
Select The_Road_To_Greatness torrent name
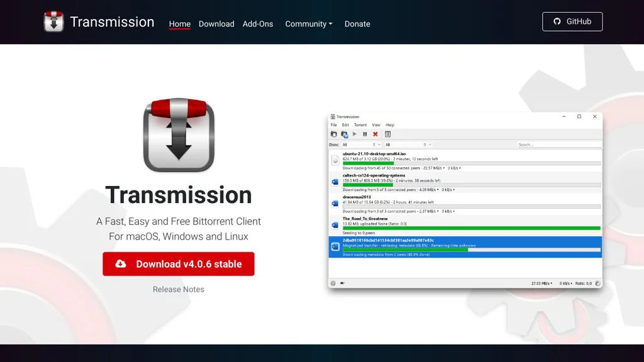(x=365, y=219)
